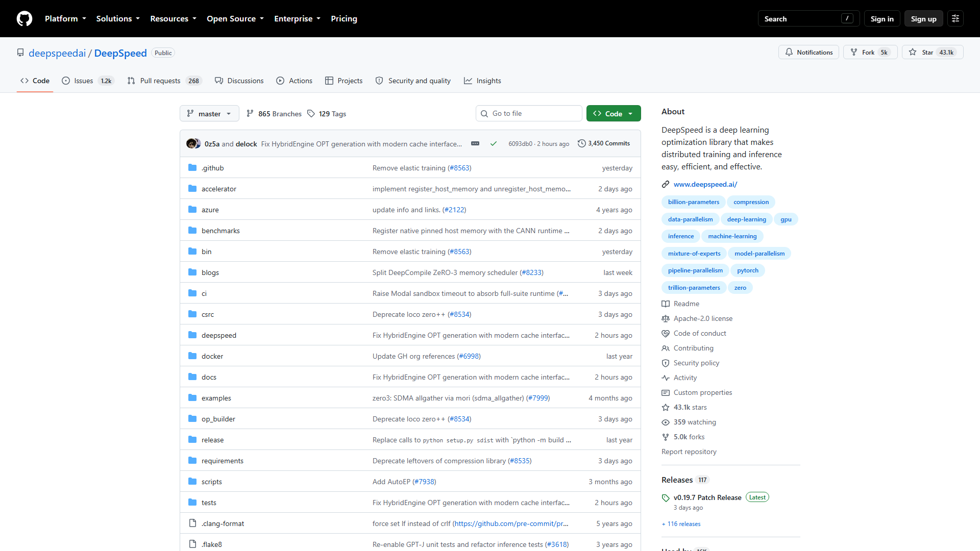Switch to the Issues tab
The image size is (980, 551).
(88, 81)
